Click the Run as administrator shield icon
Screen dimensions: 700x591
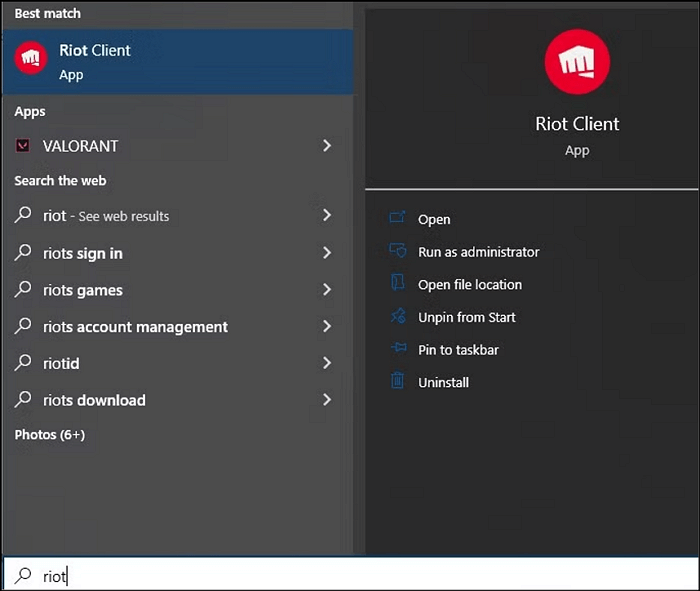397,250
